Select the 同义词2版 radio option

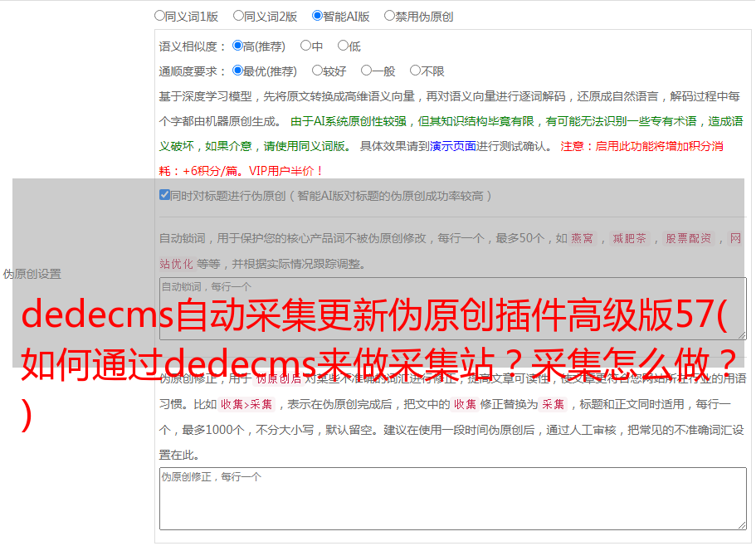(x=238, y=16)
